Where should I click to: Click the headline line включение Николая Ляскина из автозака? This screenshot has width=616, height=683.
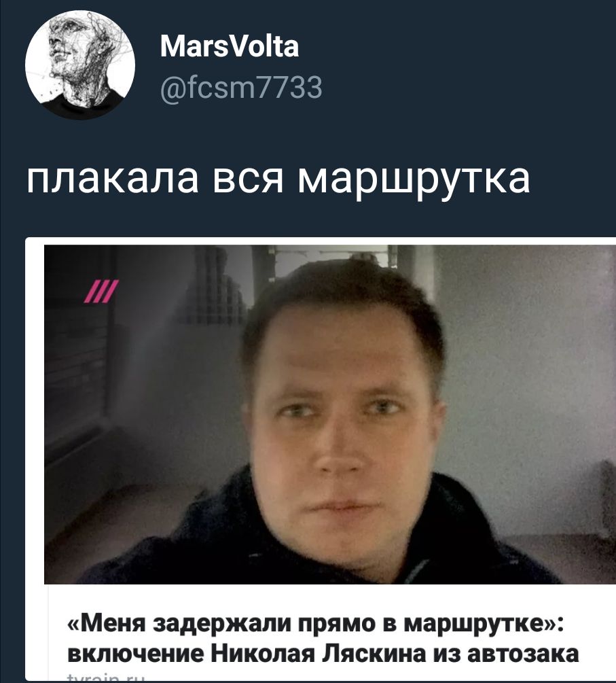[323, 653]
